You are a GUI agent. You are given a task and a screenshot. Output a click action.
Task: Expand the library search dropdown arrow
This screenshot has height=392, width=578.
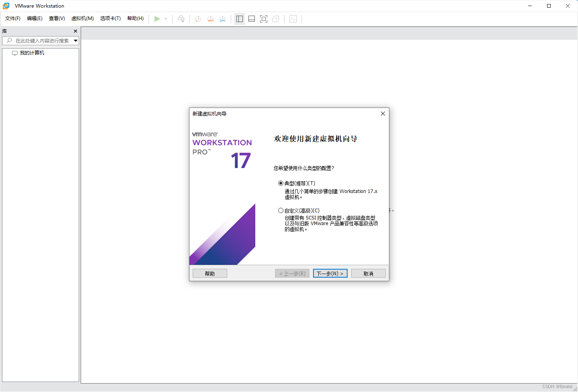pyautogui.click(x=75, y=41)
